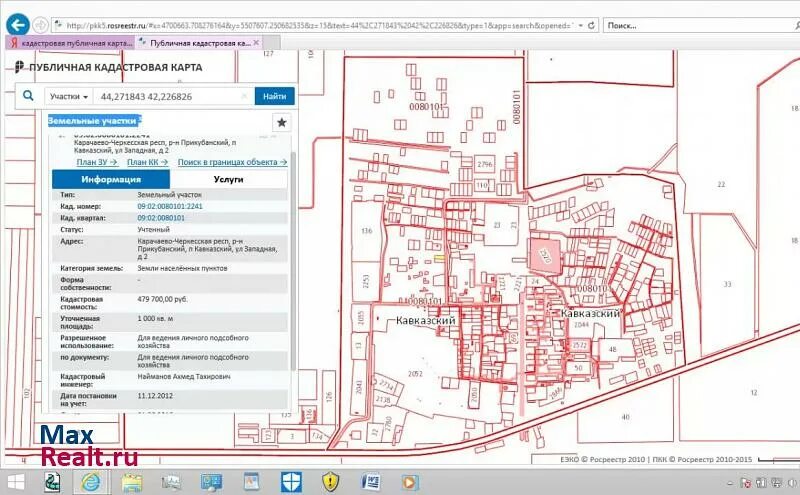Open the blue shield app in taskbar
This screenshot has width=800, height=495.
[291, 482]
